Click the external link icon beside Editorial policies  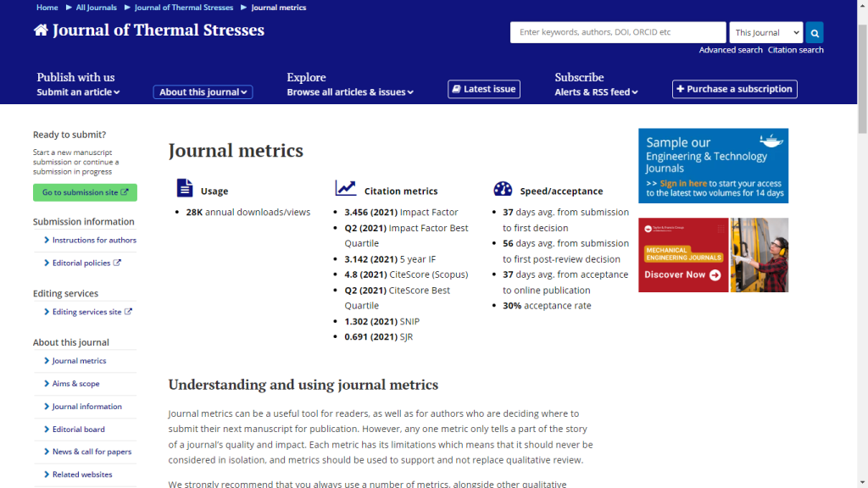click(x=117, y=263)
